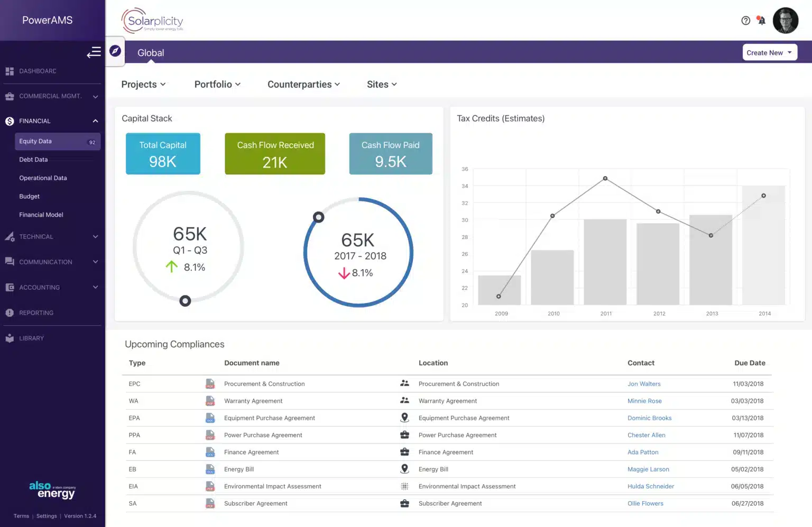Open the Create New dropdown
Image resolution: width=812 pixels, height=527 pixels.
point(769,52)
